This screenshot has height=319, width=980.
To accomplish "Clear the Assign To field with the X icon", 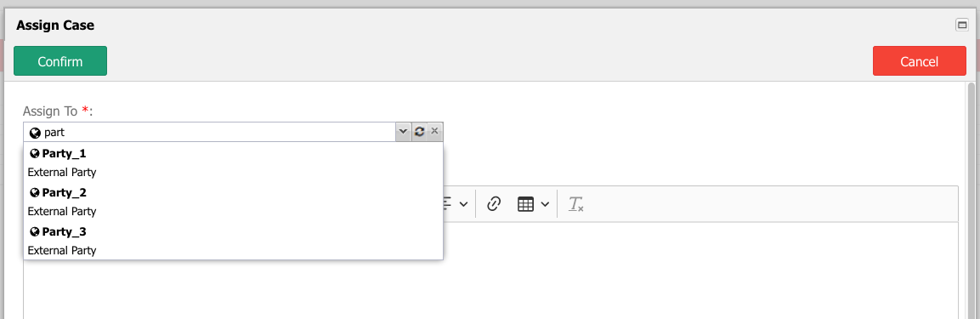I will tap(435, 132).
